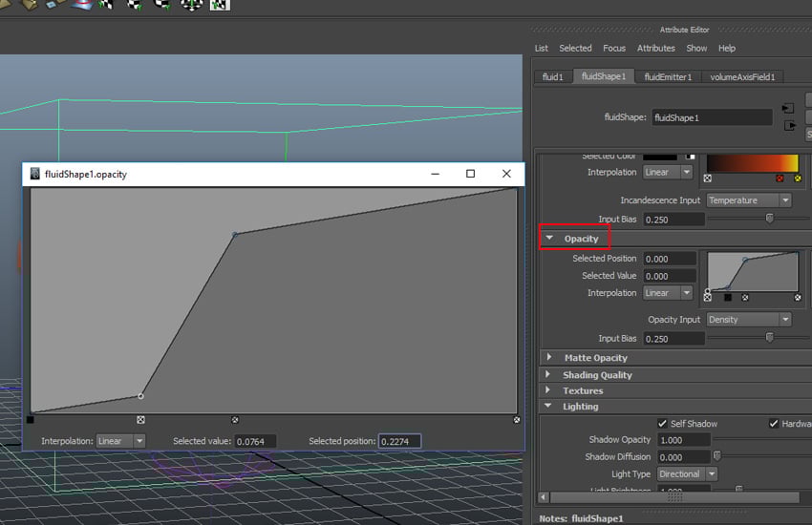Image resolution: width=812 pixels, height=525 pixels.
Task: Open the Focus menu
Action: [x=614, y=48]
